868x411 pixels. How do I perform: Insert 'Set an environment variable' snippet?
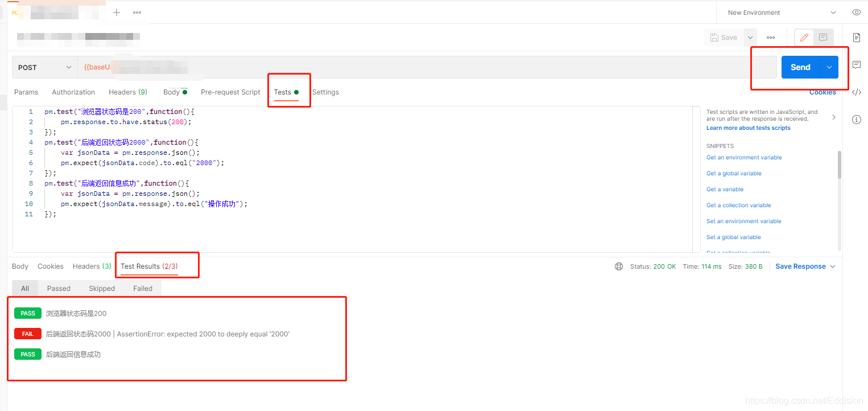(x=744, y=221)
